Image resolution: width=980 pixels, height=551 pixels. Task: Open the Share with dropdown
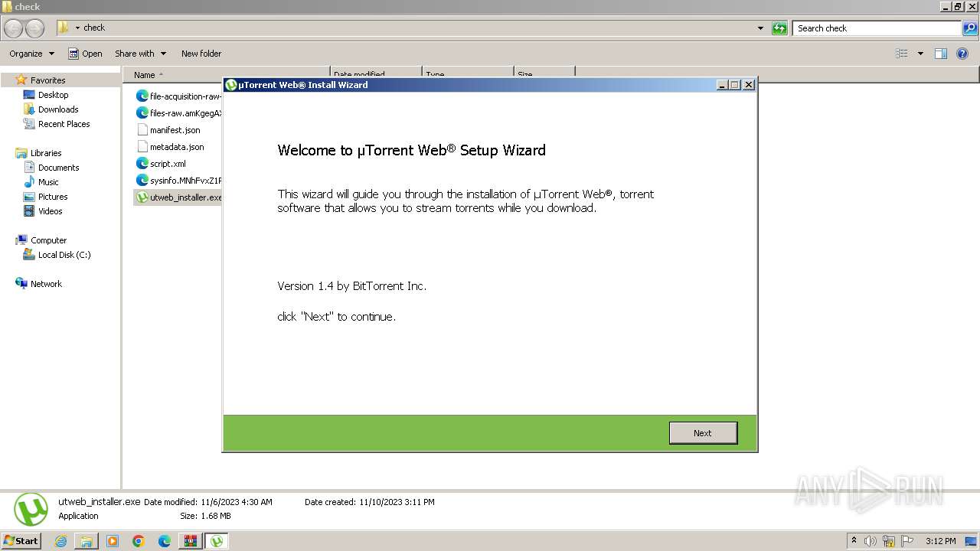140,54
